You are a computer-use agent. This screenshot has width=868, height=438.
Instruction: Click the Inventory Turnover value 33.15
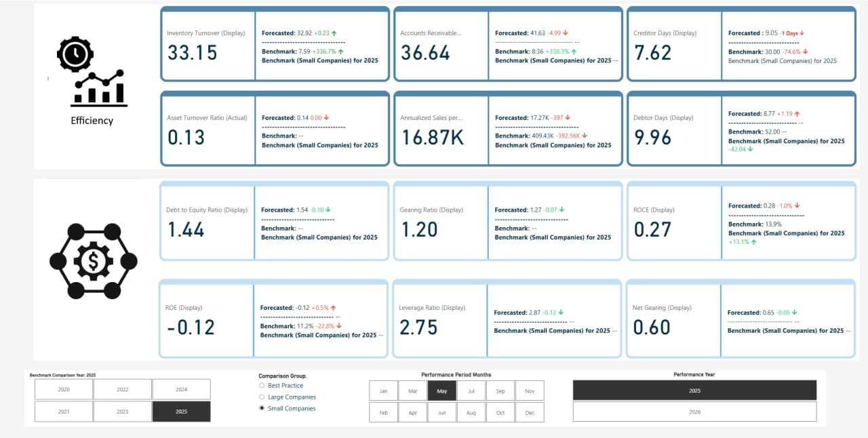[x=193, y=53]
